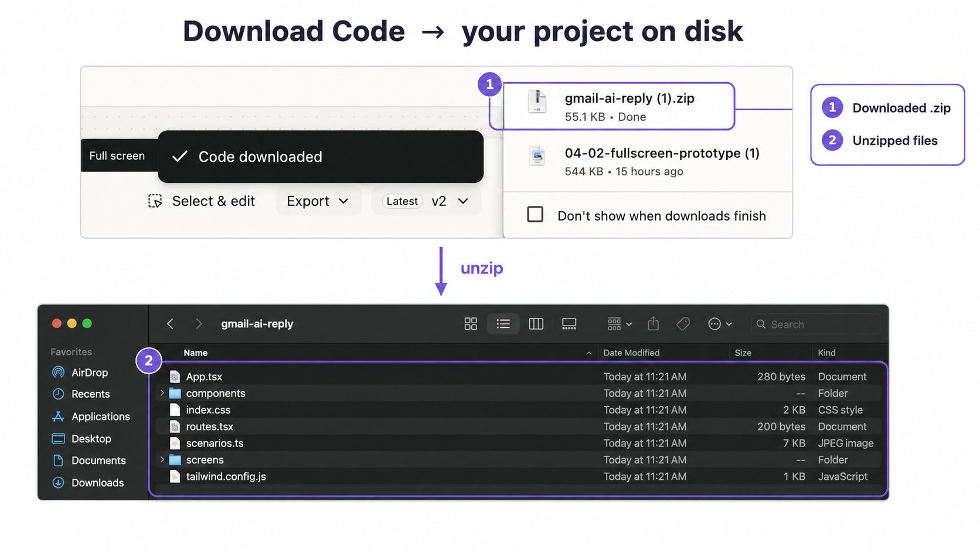Open the Export dropdown
This screenshot has height=552, width=980.
(x=318, y=201)
